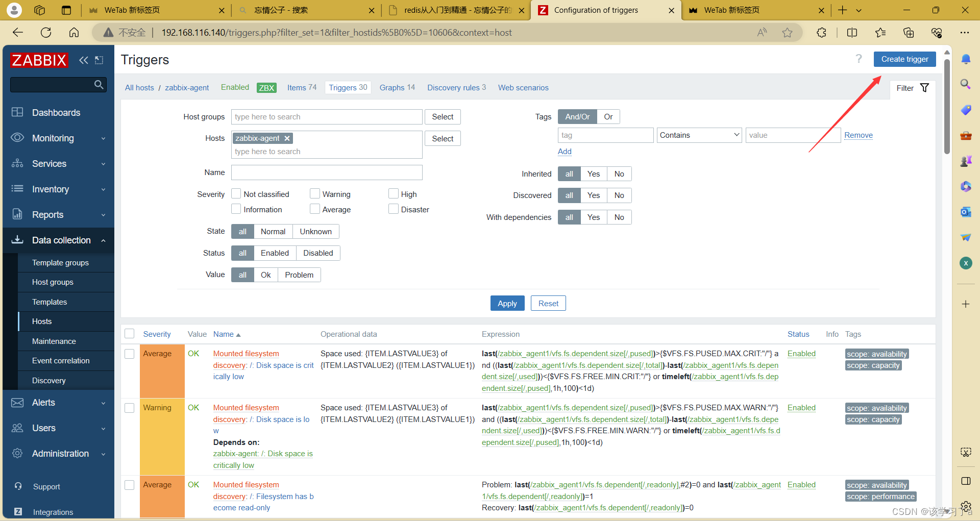Collapse the Zabbix sidebar with double-arrow icon
Viewport: 980px width, 521px height.
[x=84, y=60]
